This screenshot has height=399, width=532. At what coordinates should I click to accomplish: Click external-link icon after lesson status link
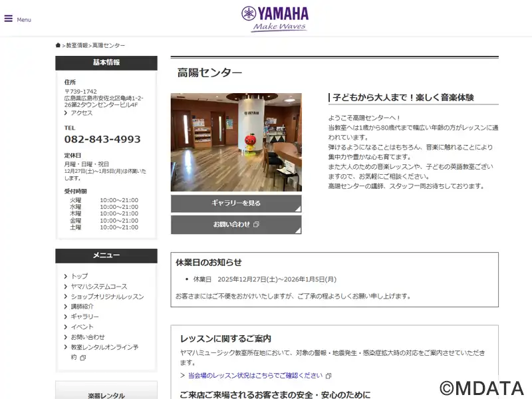329,376
